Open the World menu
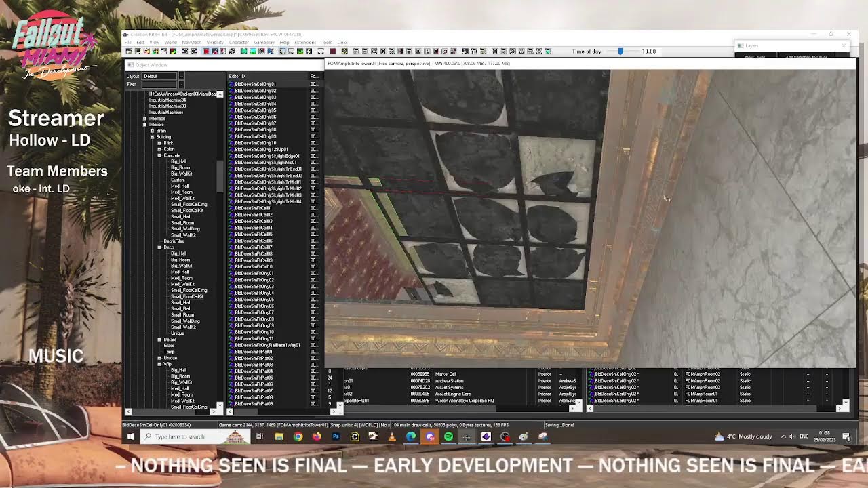This screenshot has width=868, height=488. [171, 42]
